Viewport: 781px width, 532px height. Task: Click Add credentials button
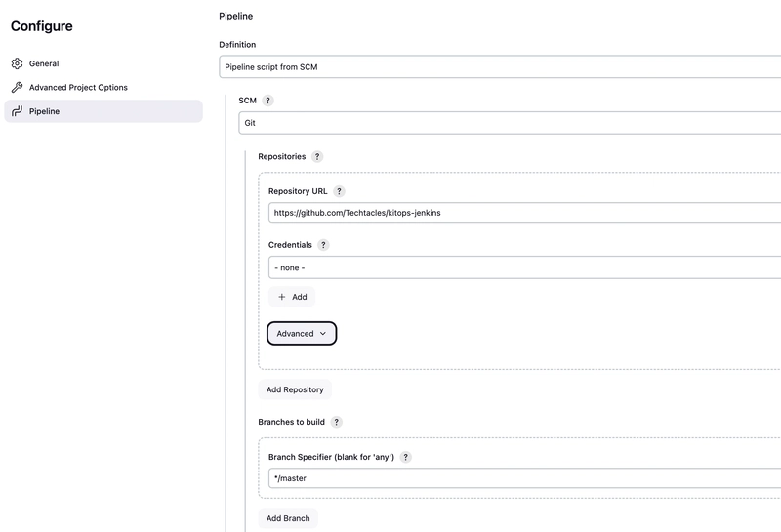click(292, 297)
